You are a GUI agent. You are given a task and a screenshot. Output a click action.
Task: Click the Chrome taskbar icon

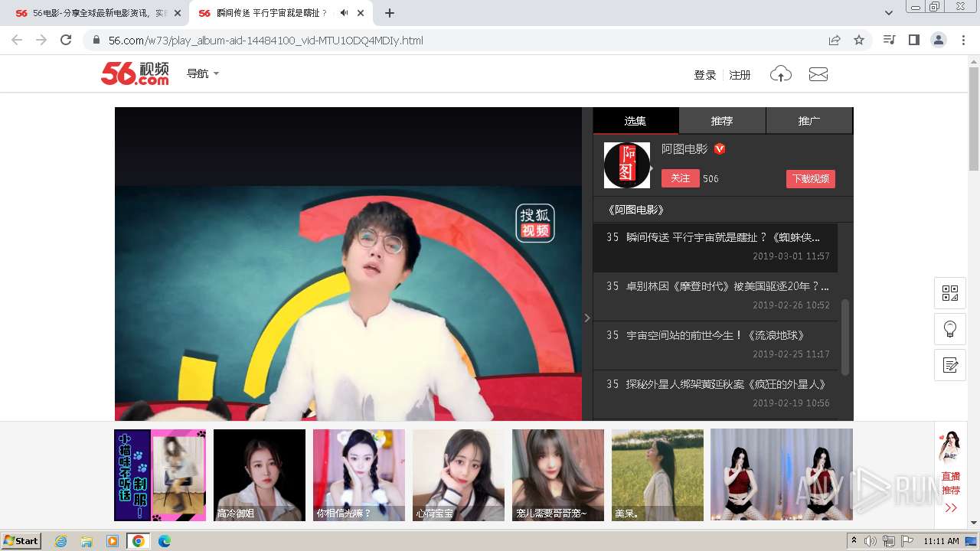(x=138, y=541)
